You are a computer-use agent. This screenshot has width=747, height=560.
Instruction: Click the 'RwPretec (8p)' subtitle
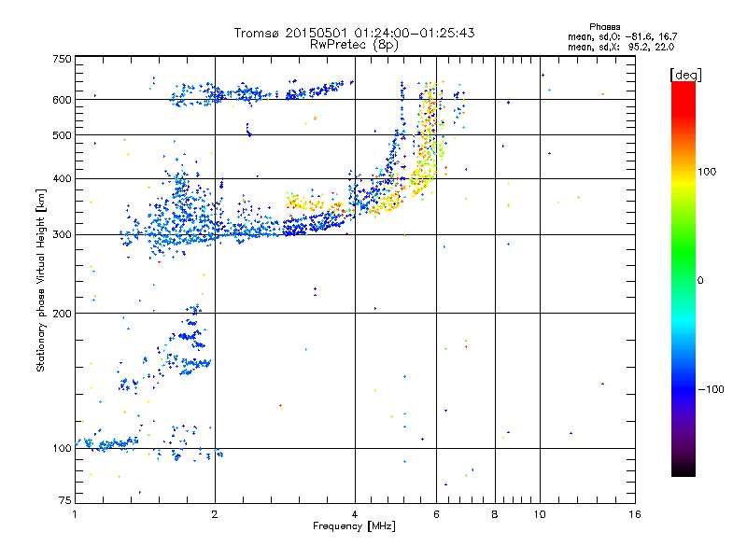pyautogui.click(x=354, y=45)
